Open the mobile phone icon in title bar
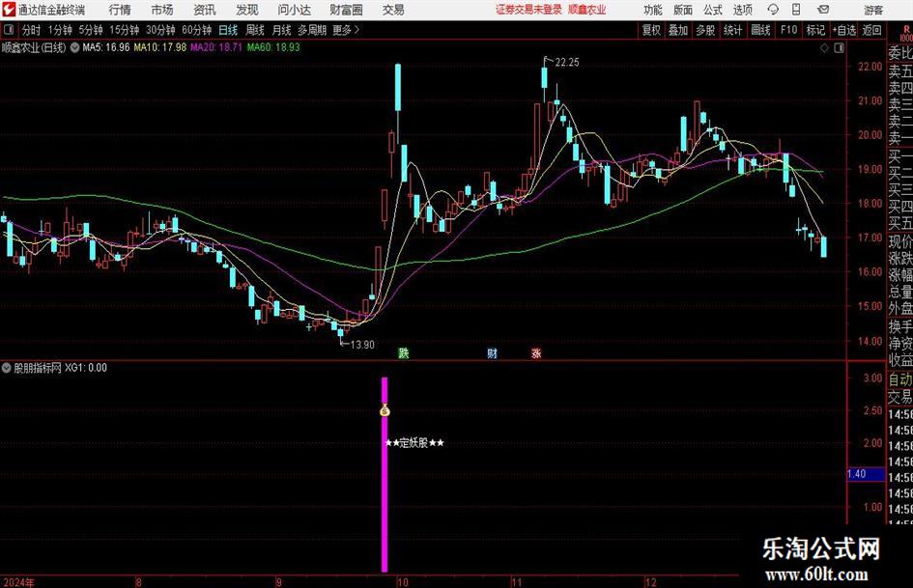The width and height of the screenshot is (913, 588). tap(796, 10)
